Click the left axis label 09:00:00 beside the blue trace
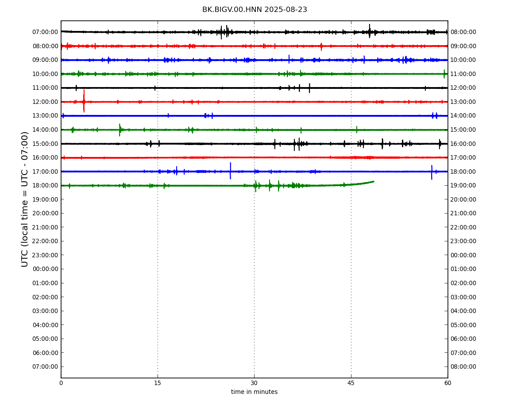This screenshot has width=509, height=420. (45, 60)
